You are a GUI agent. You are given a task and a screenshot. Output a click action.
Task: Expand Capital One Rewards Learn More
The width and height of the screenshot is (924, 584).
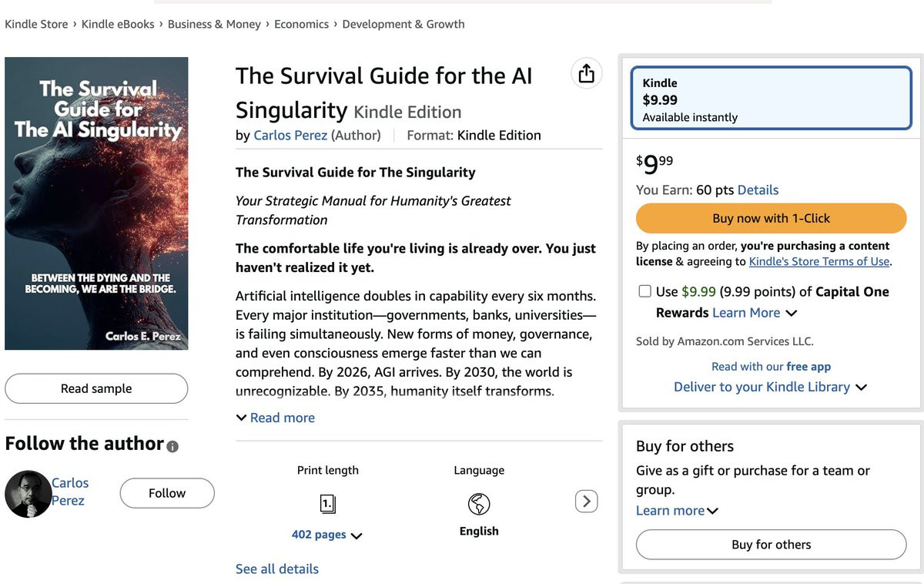click(755, 313)
